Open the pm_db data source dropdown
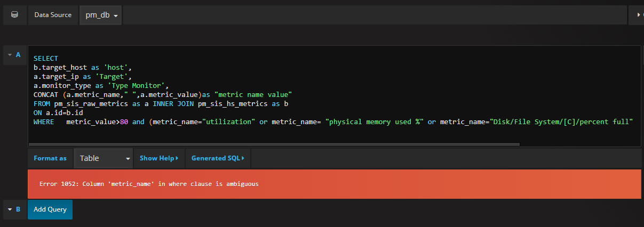 click(101, 15)
